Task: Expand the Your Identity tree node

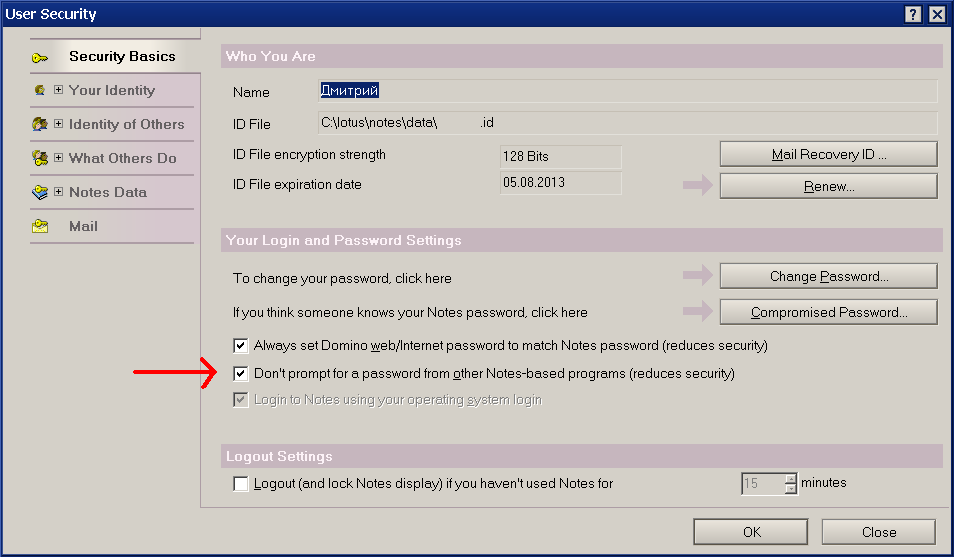Action: coord(58,90)
